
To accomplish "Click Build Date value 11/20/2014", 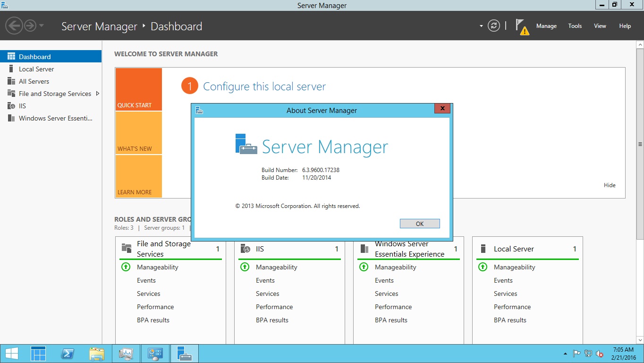I will tap(317, 178).
